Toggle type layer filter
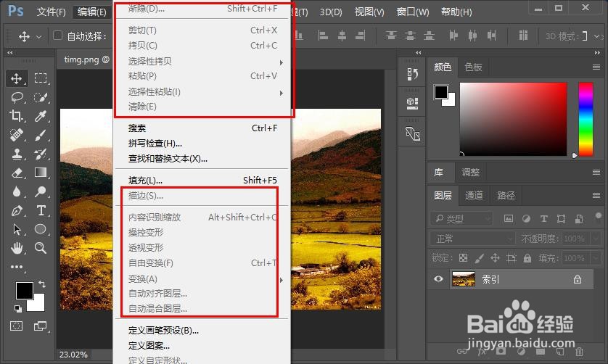This screenshot has width=608, height=364. click(543, 219)
